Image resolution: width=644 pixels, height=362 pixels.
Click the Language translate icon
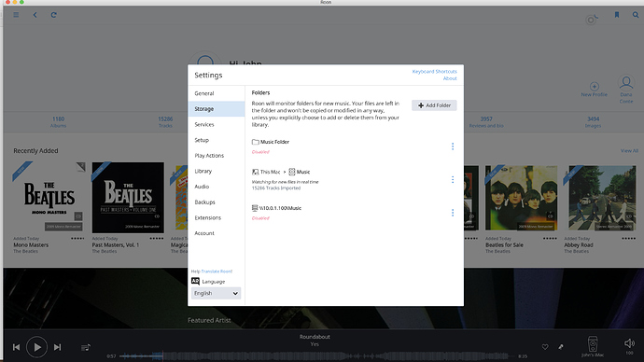tap(195, 281)
